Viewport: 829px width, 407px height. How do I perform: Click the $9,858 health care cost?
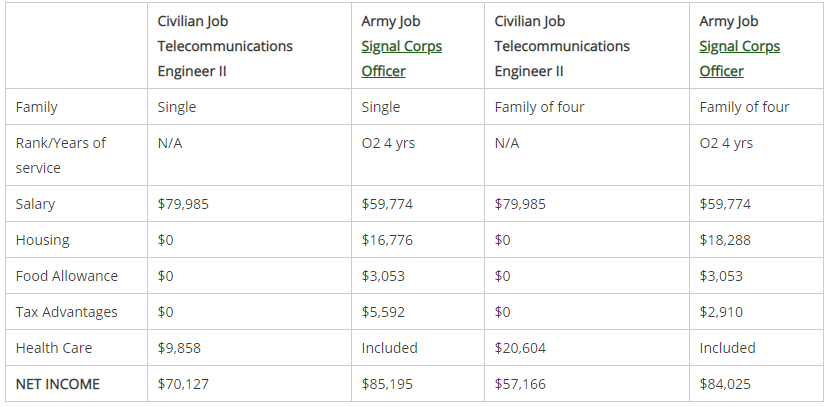(x=179, y=348)
